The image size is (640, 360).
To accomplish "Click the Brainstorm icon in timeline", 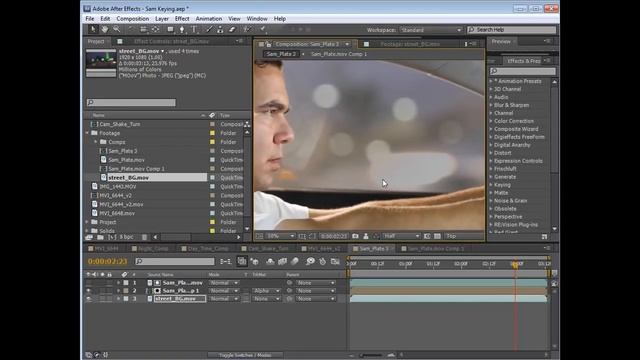I will click(x=310, y=261).
